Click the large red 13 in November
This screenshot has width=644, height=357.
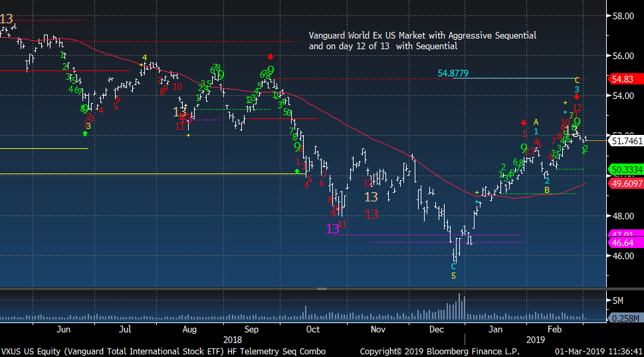pos(372,215)
